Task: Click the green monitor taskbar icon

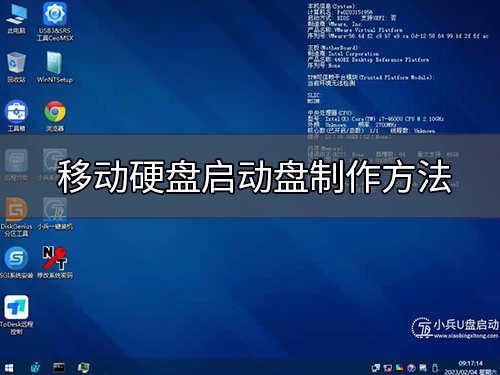Action: tap(83, 368)
